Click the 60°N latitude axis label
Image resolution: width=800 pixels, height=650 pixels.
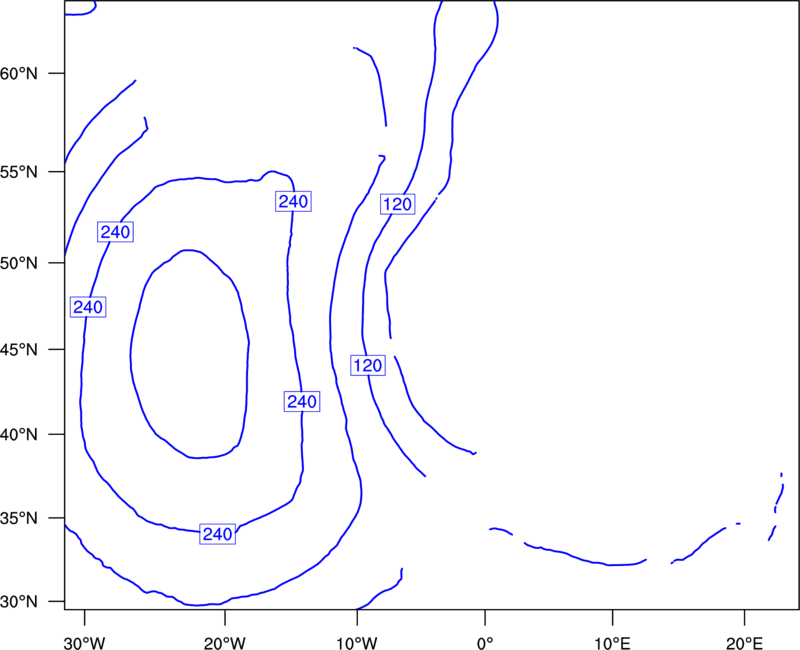(x=19, y=73)
